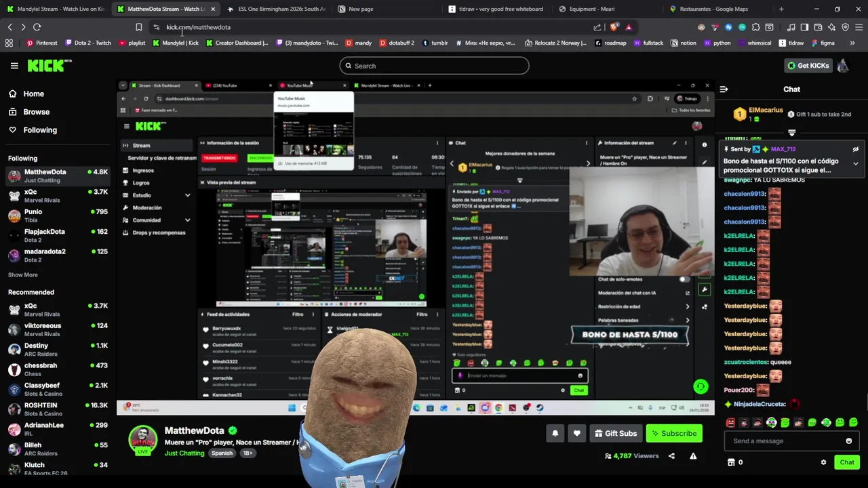Open the Leo AI sparkle icon
Screen dimensions: 868x488
[x=831, y=27]
